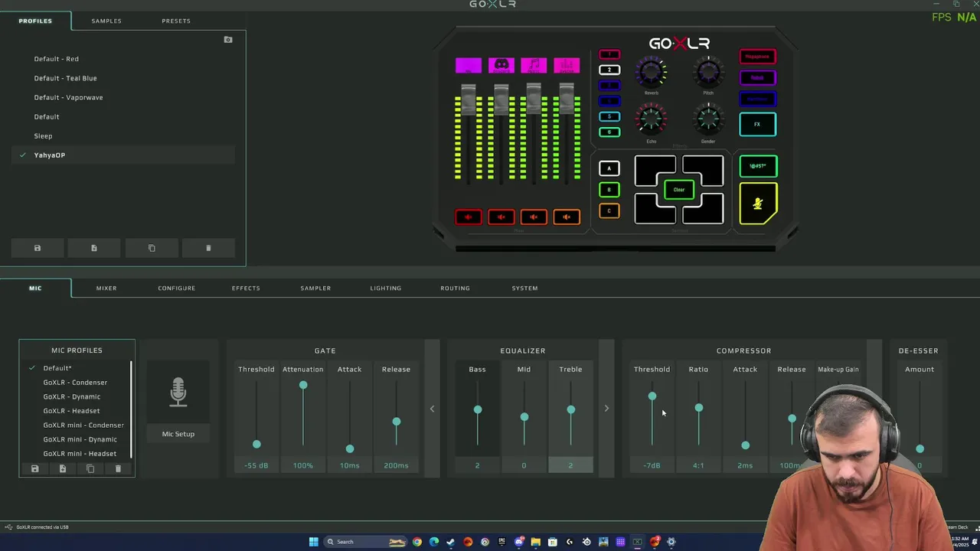
Task: Open Steam from the taskbar
Action: pos(451,542)
